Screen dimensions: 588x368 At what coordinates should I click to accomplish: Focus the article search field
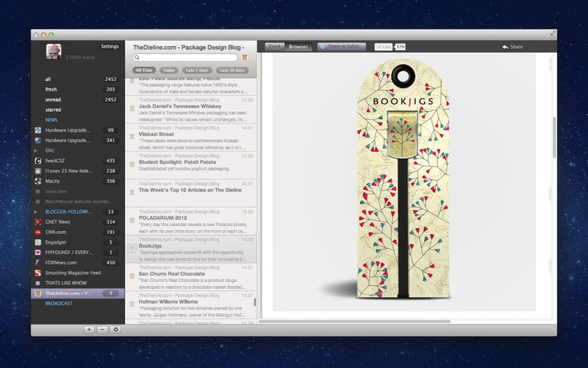pyautogui.click(x=185, y=57)
